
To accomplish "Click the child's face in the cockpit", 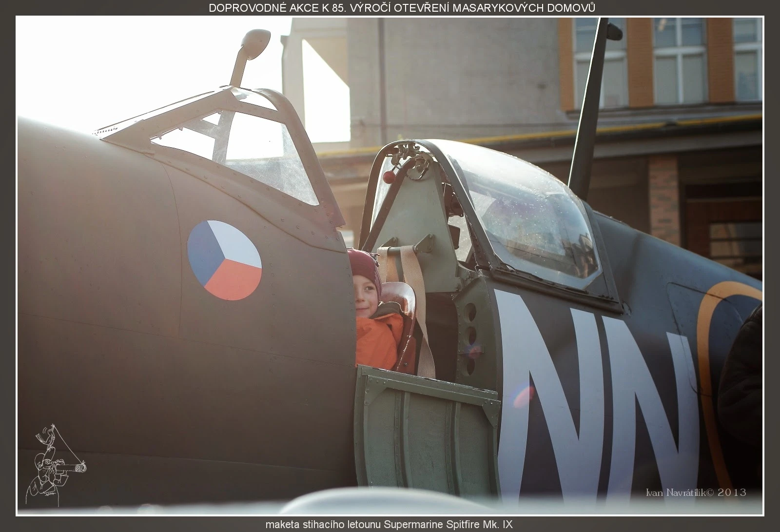I will point(366,296).
